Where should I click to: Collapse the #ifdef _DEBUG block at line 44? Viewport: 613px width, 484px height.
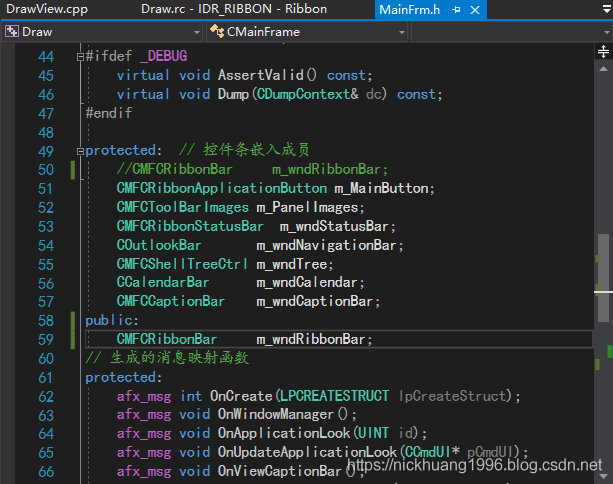pyautogui.click(x=80, y=57)
